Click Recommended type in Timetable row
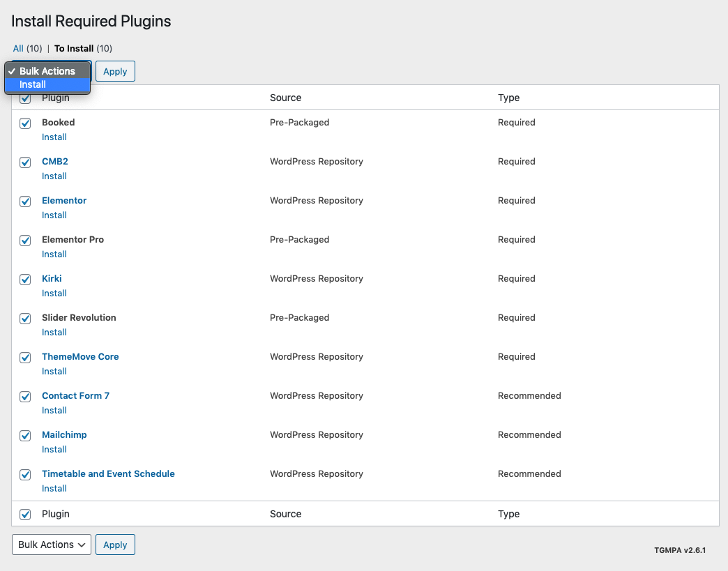The width and height of the screenshot is (728, 571). coord(529,473)
